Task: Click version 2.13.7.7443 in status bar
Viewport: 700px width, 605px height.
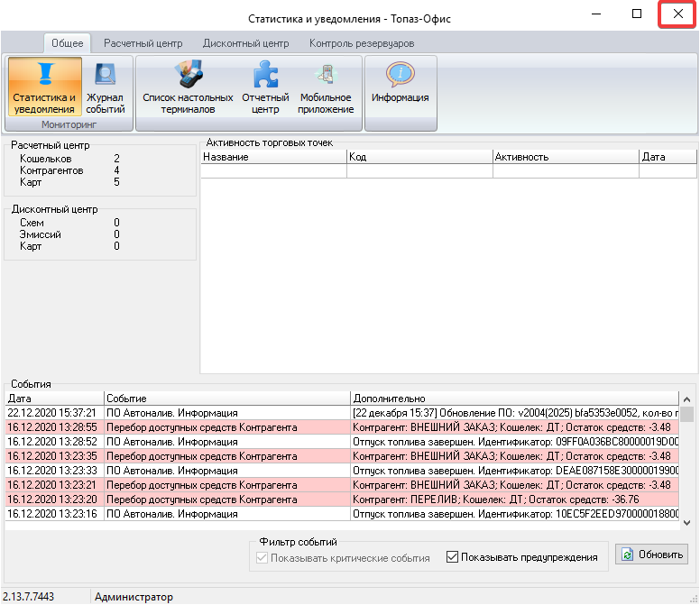Action: coord(28,597)
